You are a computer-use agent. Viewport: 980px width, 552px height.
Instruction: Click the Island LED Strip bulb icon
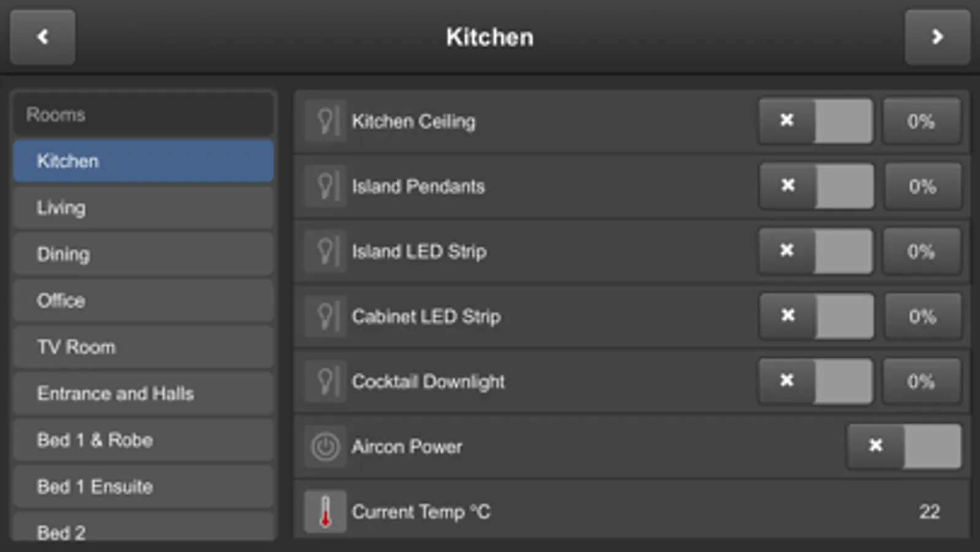325,251
